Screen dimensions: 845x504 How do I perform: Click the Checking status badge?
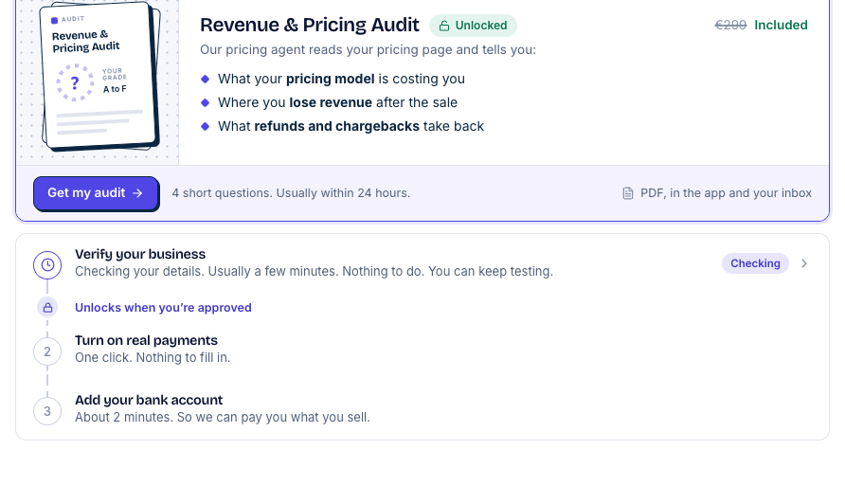[755, 263]
